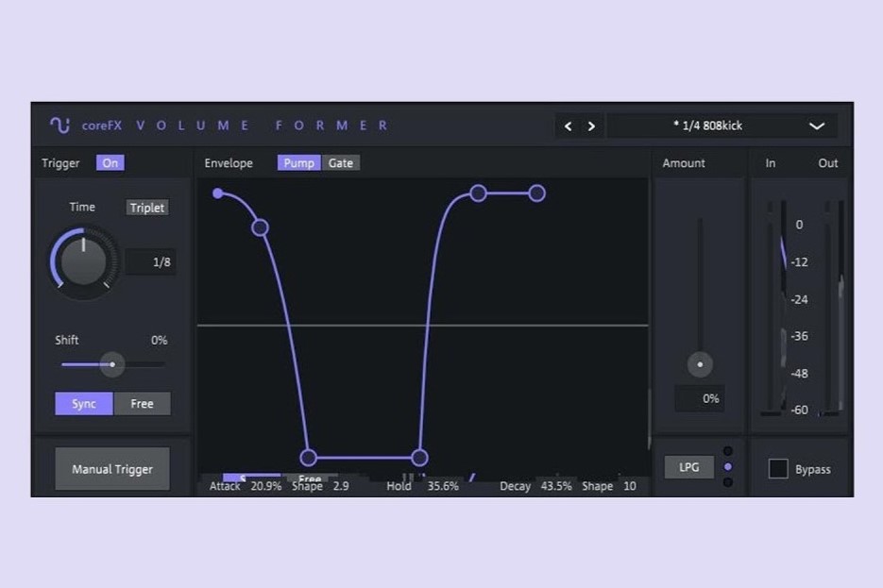883x588 pixels.
Task: Switch envelope to Pump tab
Action: (299, 163)
